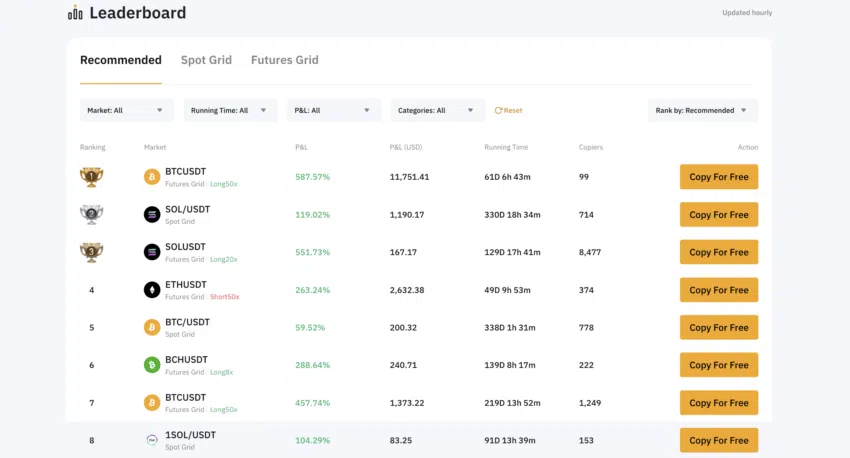Click the silver second-place trophy icon

91,214
